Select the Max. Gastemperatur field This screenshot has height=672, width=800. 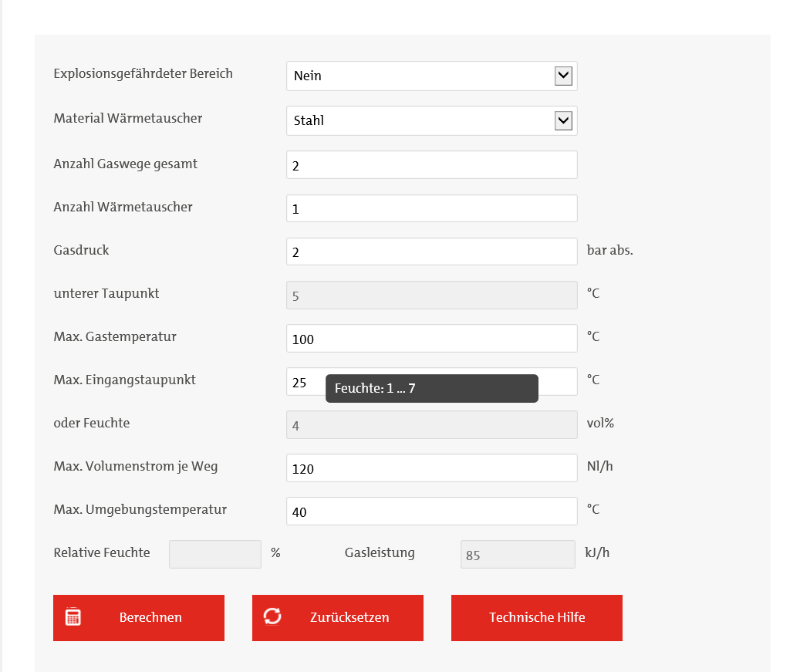(431, 338)
